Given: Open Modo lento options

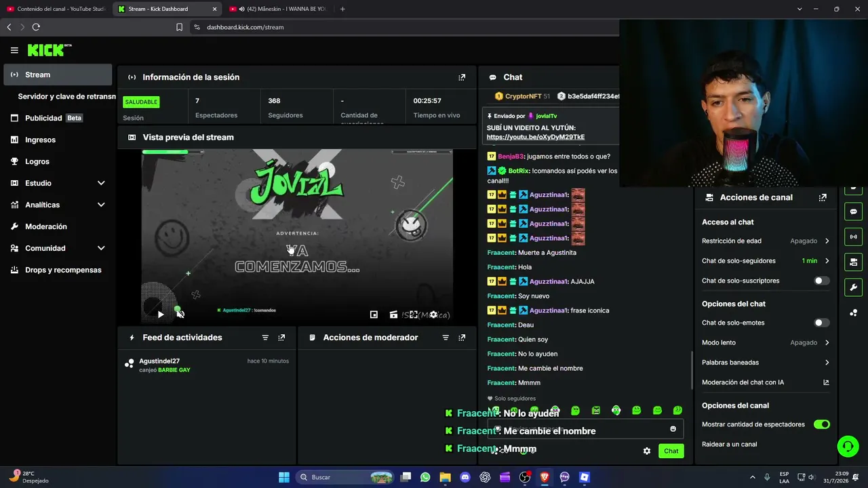Looking at the screenshot, I should tap(766, 342).
